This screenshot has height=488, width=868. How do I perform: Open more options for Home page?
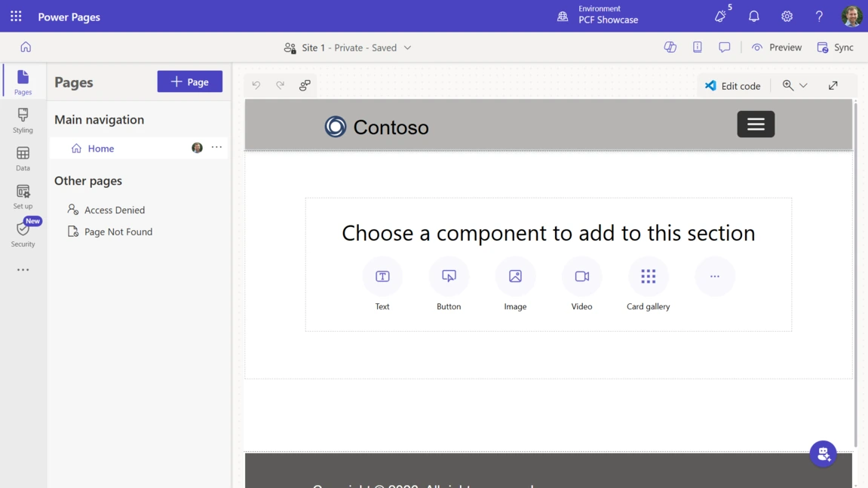pyautogui.click(x=216, y=147)
